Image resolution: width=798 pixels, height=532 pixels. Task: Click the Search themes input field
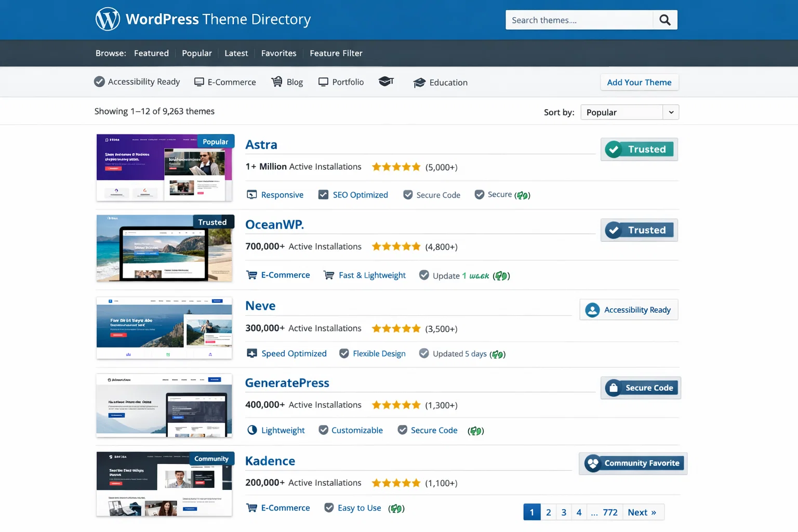[578, 20]
